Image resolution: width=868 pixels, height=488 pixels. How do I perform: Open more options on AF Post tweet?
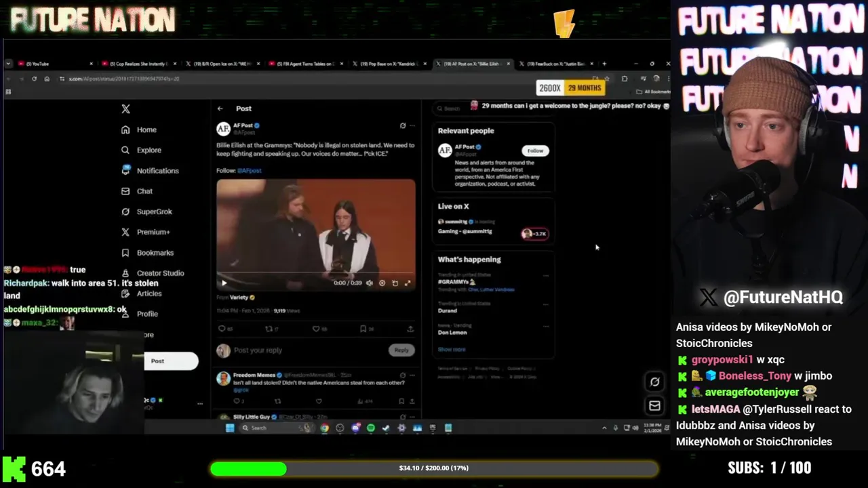(x=412, y=125)
